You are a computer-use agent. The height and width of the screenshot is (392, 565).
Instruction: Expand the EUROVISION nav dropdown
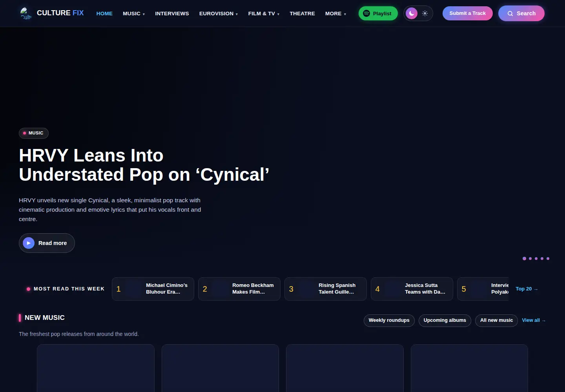click(x=219, y=13)
